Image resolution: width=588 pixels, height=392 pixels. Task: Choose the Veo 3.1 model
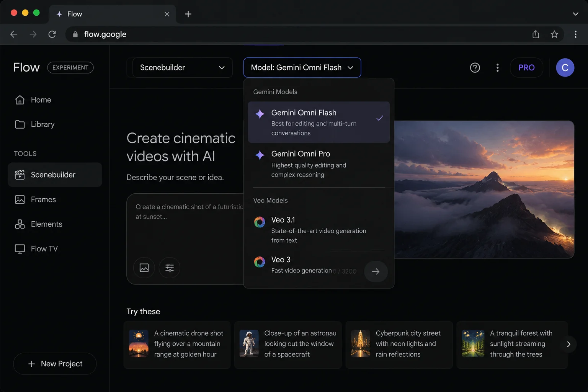(x=318, y=230)
